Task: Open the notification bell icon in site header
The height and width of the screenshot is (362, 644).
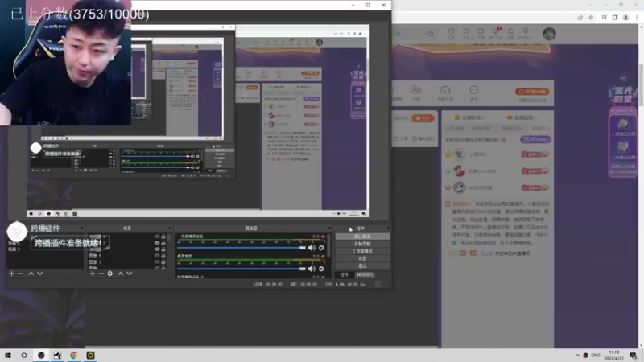Action: point(510,33)
